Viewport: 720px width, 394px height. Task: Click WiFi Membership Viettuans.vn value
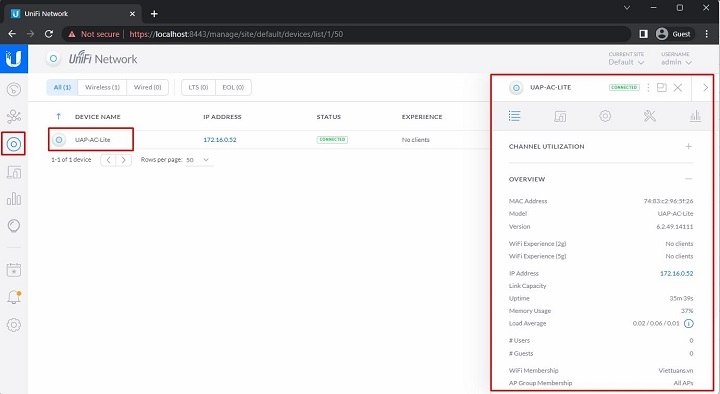pyautogui.click(x=676, y=371)
